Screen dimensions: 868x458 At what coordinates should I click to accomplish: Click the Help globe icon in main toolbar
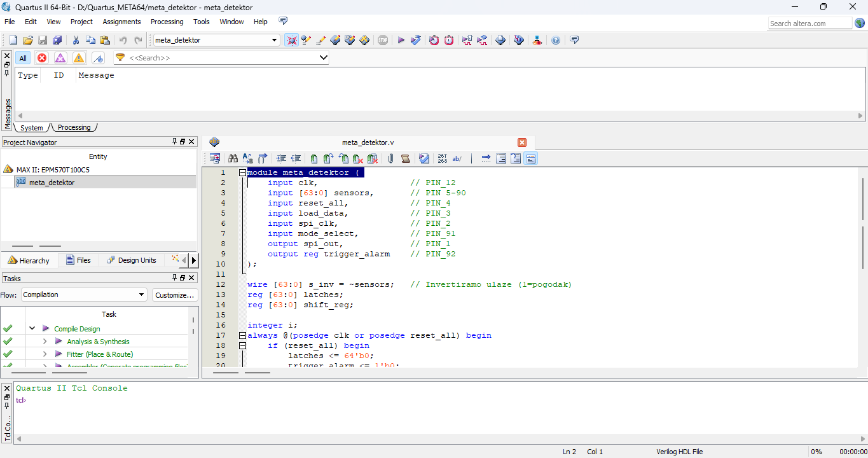(556, 40)
